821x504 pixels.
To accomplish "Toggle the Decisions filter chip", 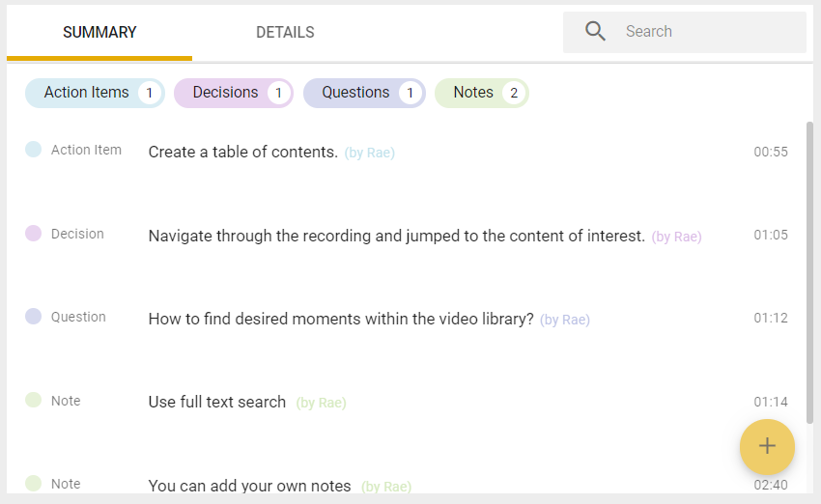I will click(234, 93).
